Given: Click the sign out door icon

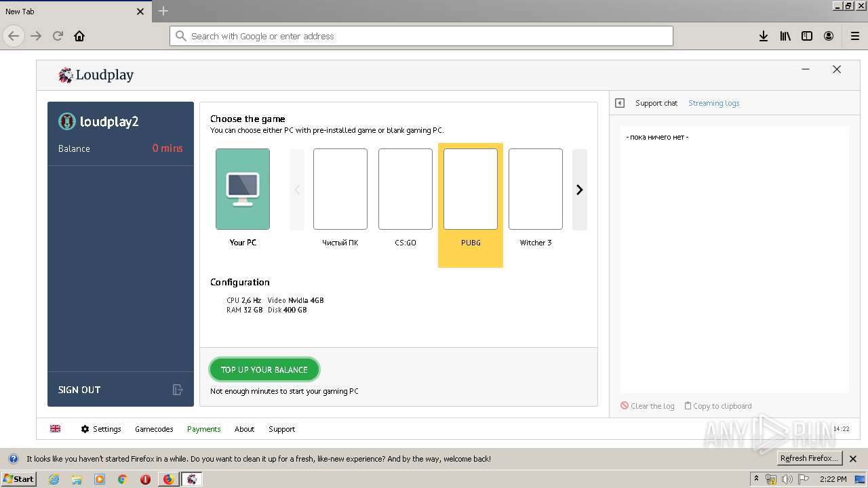Looking at the screenshot, I should pyautogui.click(x=178, y=390).
